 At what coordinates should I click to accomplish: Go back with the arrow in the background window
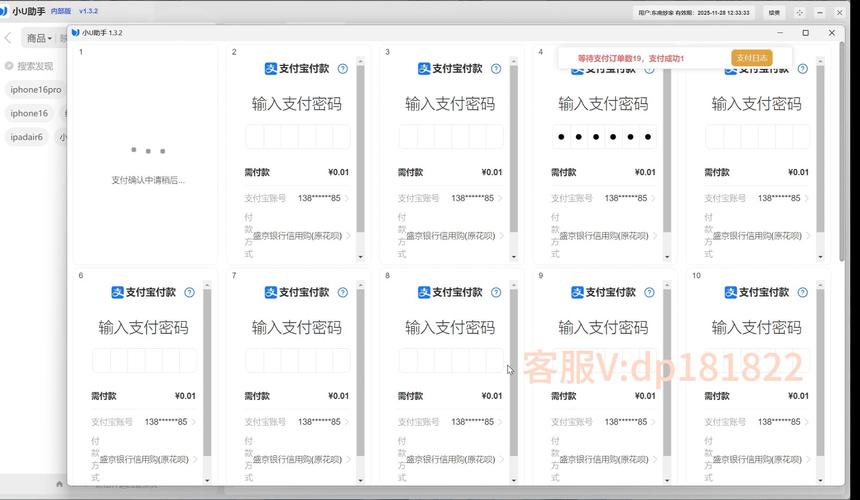pyautogui.click(x=8, y=38)
